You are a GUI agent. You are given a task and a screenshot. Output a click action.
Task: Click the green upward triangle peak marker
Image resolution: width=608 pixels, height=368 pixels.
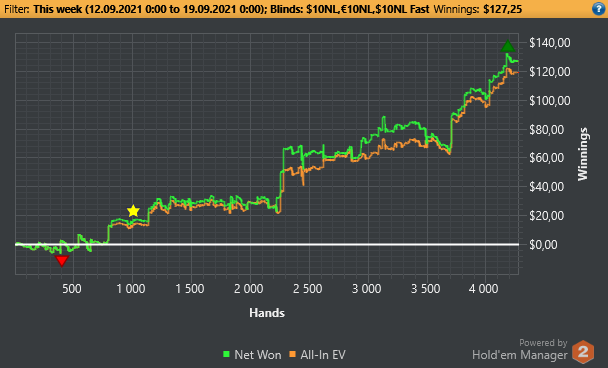(508, 46)
